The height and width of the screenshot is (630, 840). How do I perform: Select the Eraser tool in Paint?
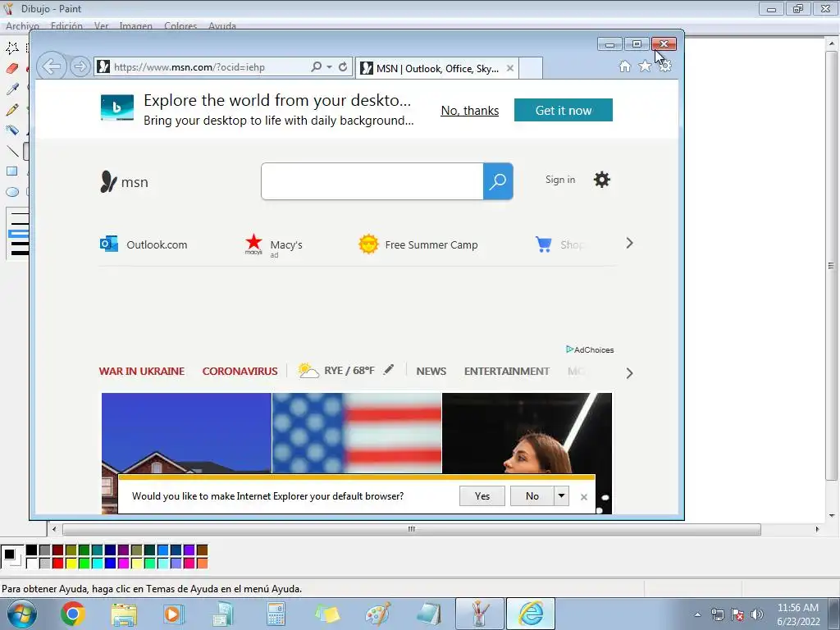(11, 68)
